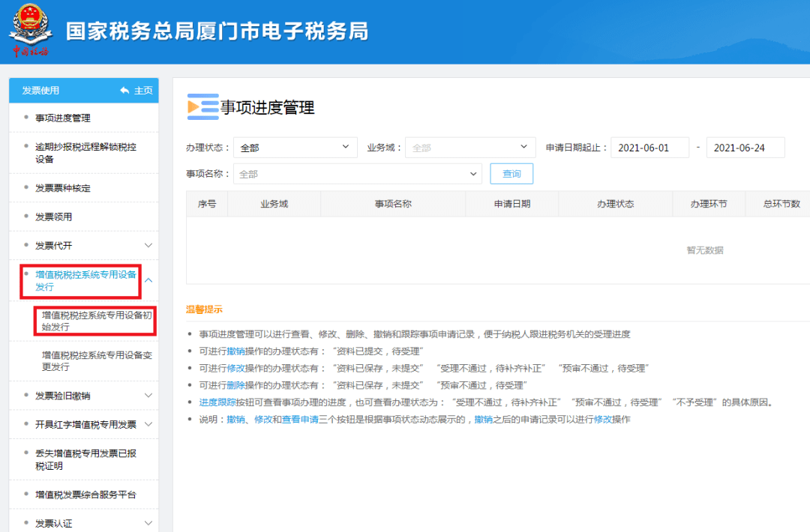This screenshot has width=810, height=532.
Task: Expand the 发票代开 menu
Action: (83, 245)
